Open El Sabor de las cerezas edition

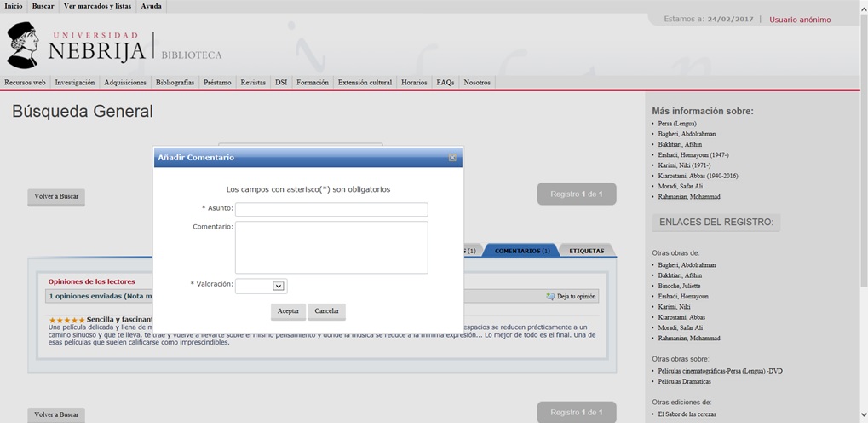coord(689,414)
